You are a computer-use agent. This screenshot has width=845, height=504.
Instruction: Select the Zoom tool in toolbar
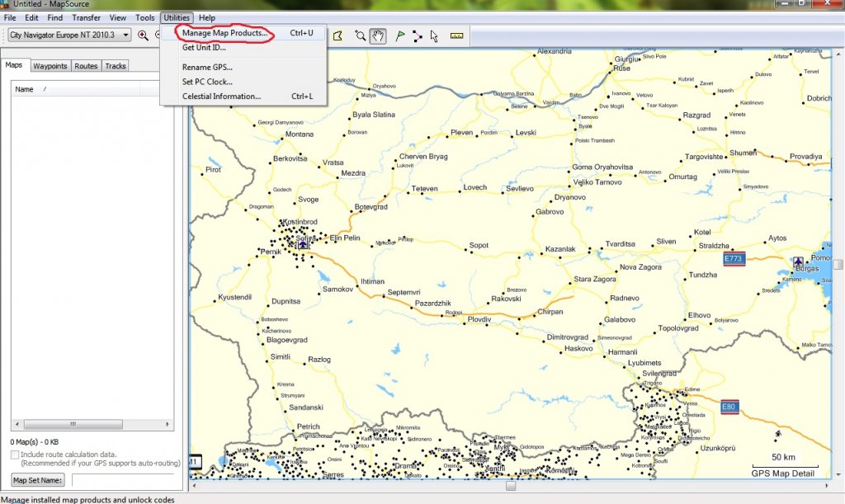[x=360, y=35]
